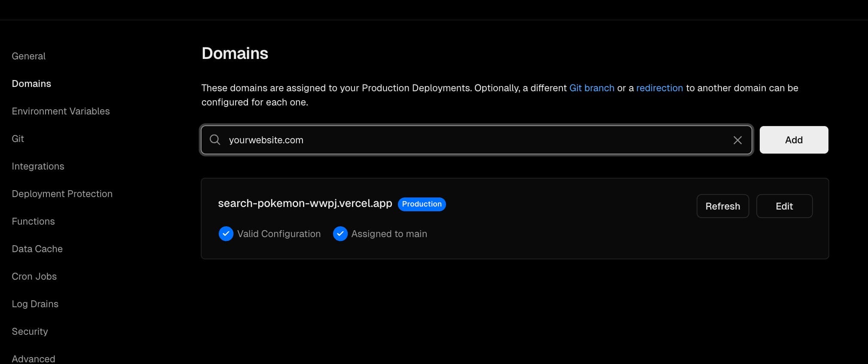
Task: Switch to Functions settings page
Action: (33, 221)
